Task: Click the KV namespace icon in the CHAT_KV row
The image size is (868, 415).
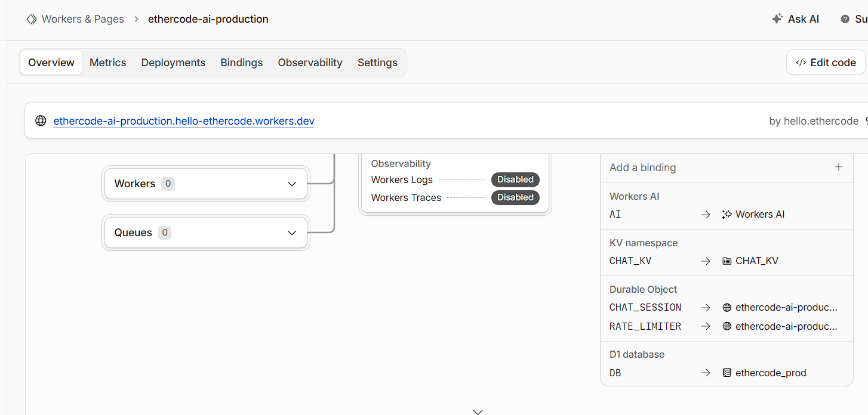Action: [727, 261]
